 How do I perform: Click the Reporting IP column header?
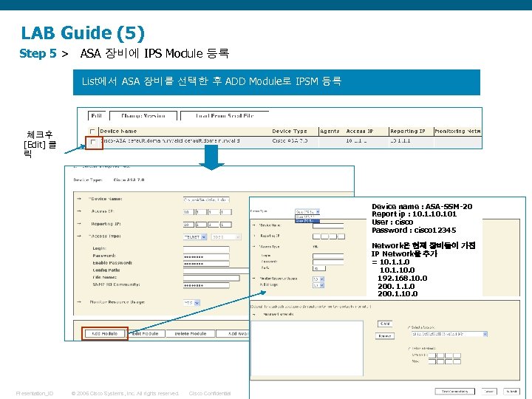407,132
